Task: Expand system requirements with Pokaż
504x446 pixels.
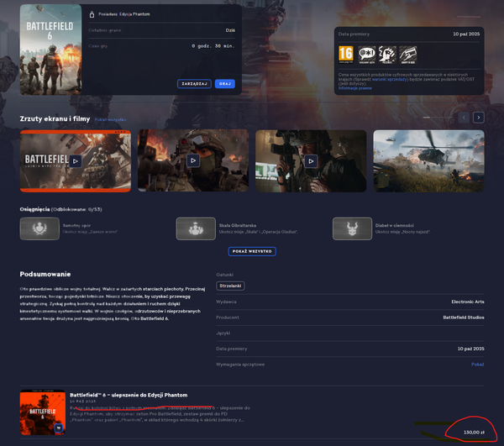Action: point(477,365)
